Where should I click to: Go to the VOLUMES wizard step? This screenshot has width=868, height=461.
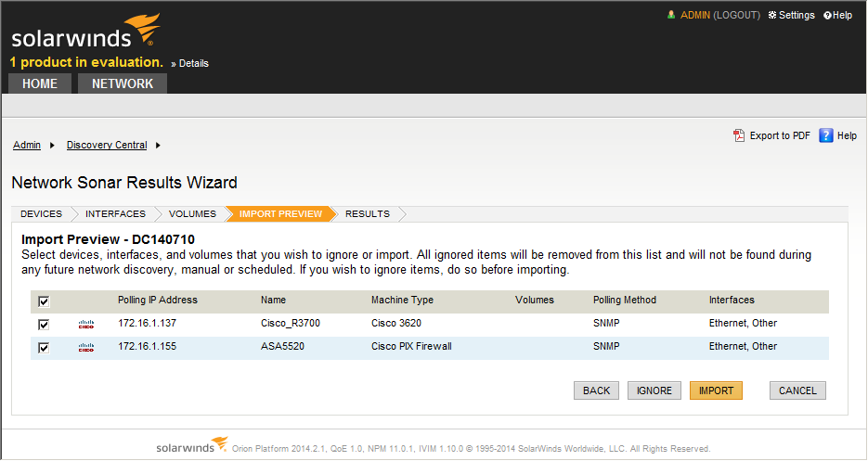193,213
